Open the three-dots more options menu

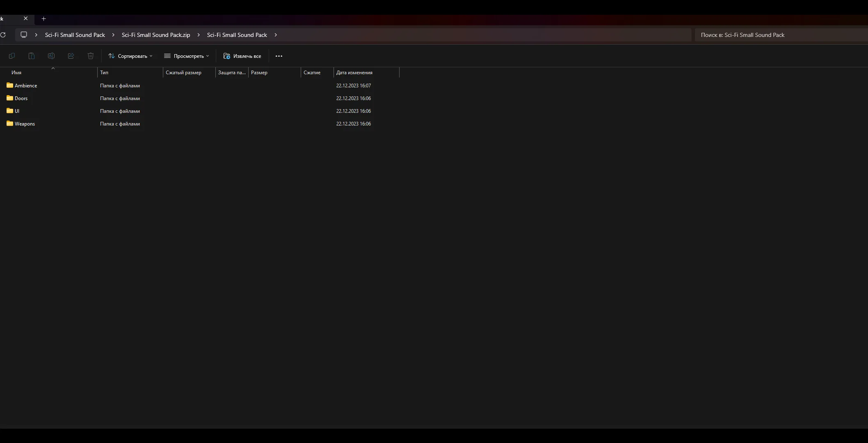279,56
